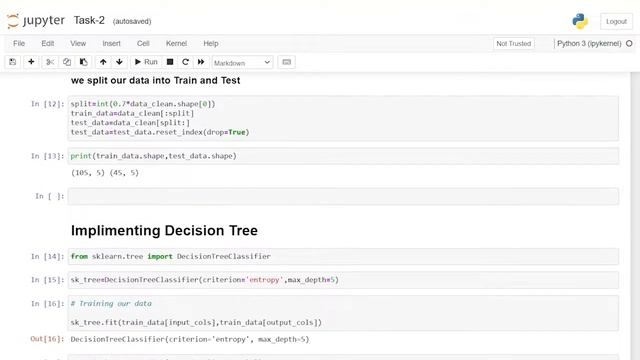Click the Python 3 (ipykernel) label
Screen dimensions: 640x360
(589, 43)
